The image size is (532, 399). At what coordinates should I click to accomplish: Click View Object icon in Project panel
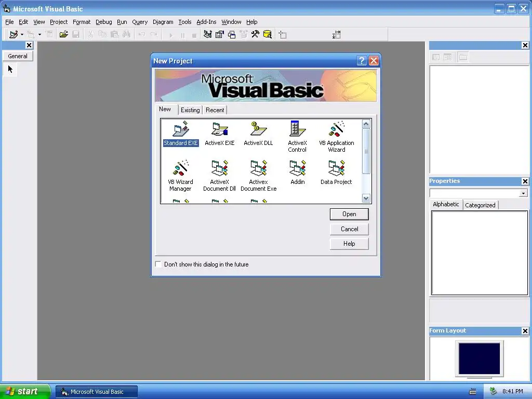pos(448,57)
